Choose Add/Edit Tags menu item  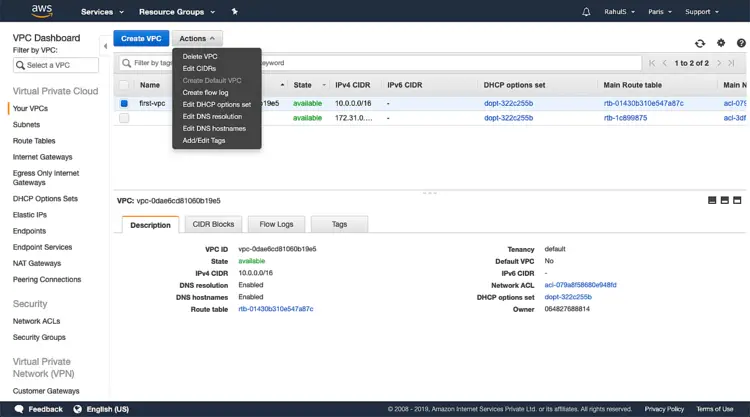(x=204, y=140)
